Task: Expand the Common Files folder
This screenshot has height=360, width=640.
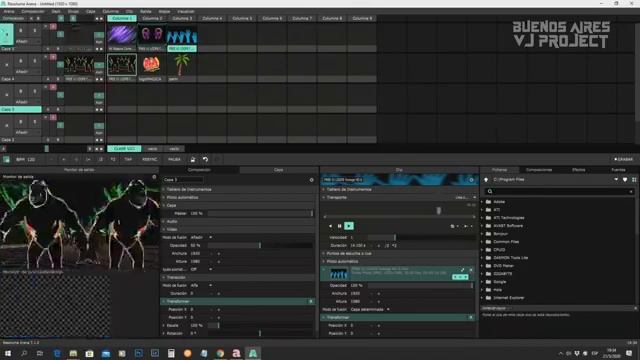Action: 482,242
